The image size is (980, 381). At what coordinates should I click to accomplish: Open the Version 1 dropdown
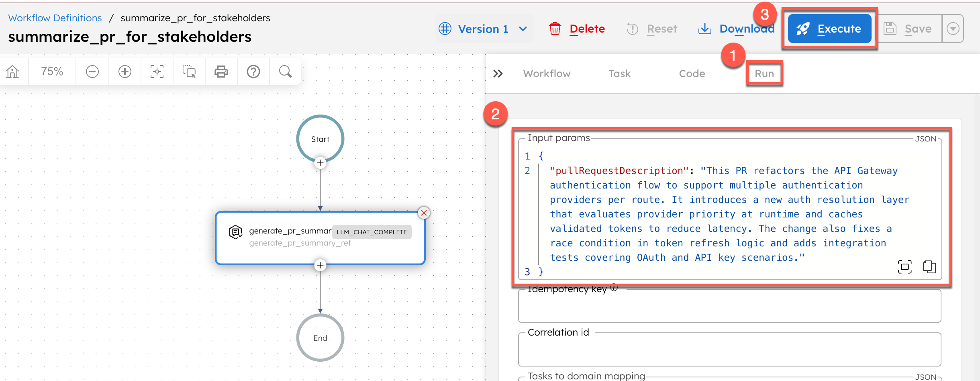(523, 29)
